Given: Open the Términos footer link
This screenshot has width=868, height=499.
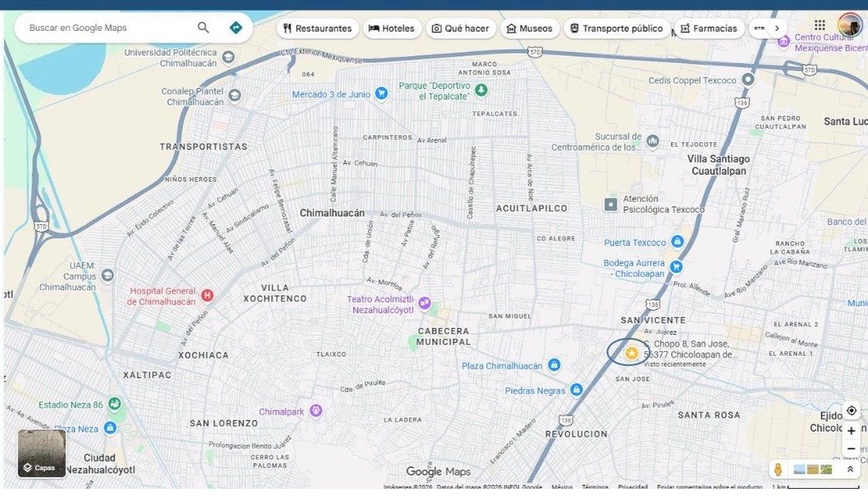Looking at the screenshot, I should coord(595,487).
